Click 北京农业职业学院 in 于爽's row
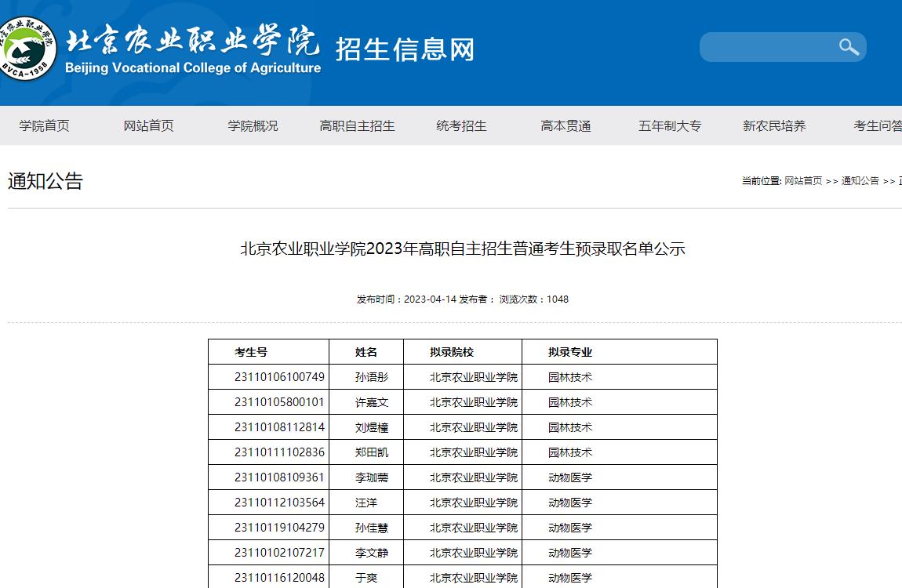The height and width of the screenshot is (588, 902). coord(474,578)
